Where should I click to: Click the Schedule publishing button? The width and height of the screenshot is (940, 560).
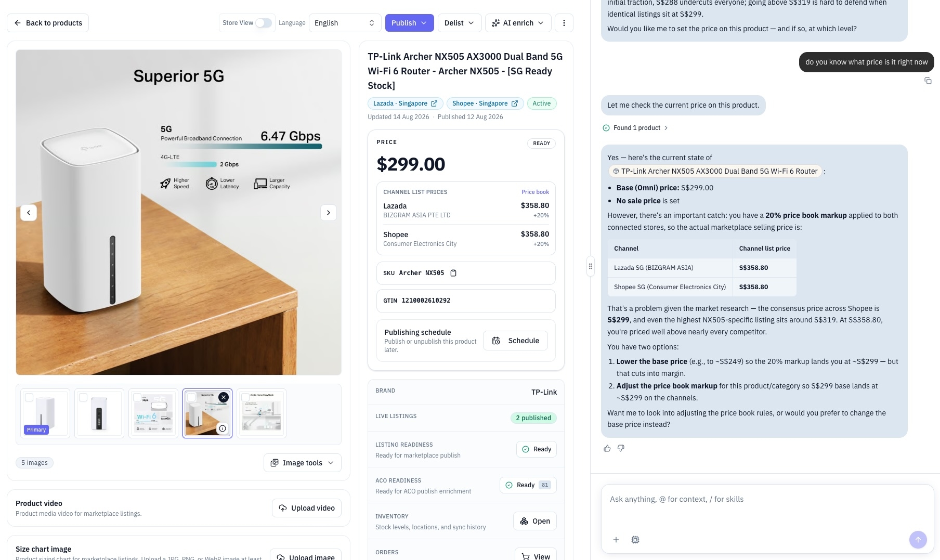point(515,341)
